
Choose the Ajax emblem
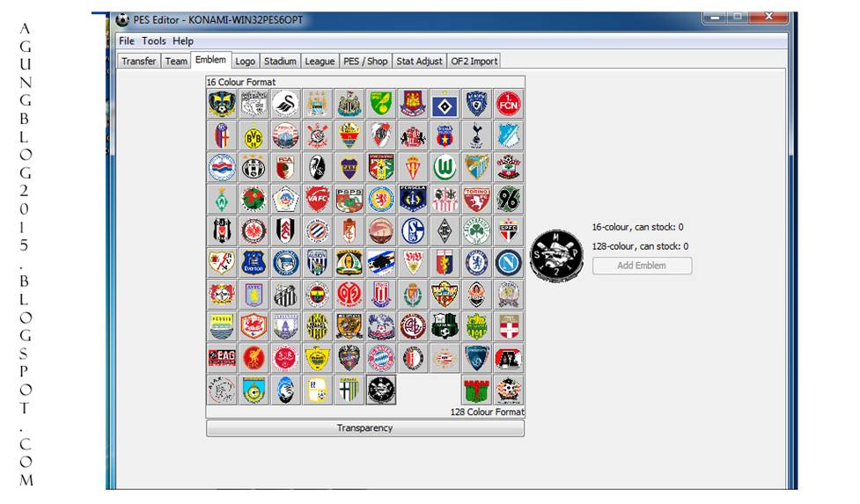pyautogui.click(x=222, y=390)
